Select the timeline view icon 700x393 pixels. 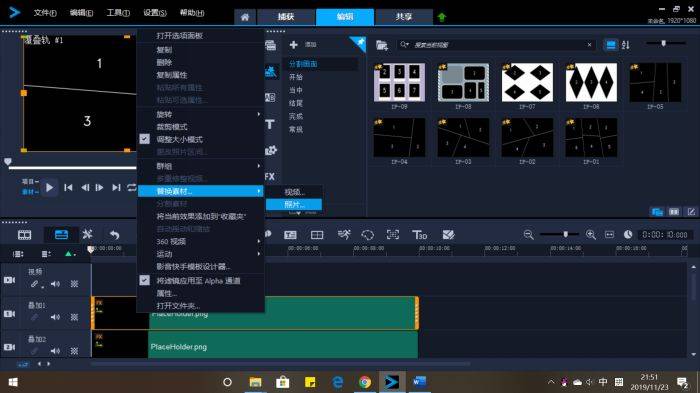(61, 234)
